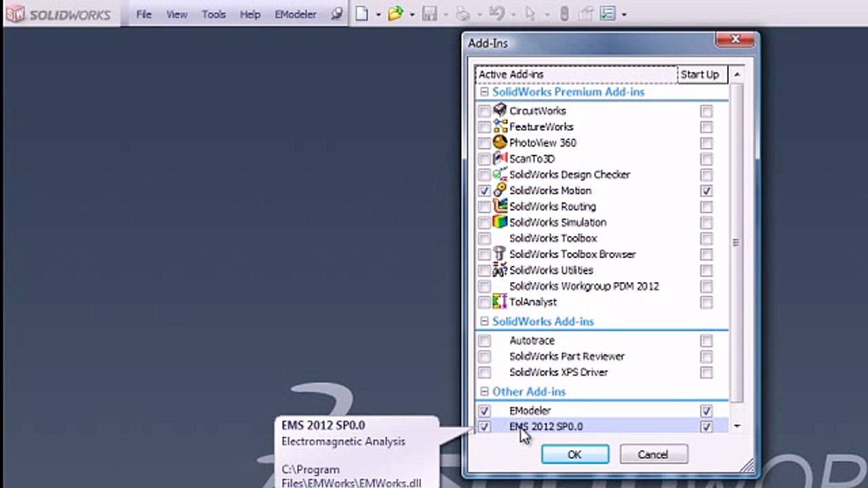
Task: Click the TolAnalyst add-in icon
Action: click(500, 302)
